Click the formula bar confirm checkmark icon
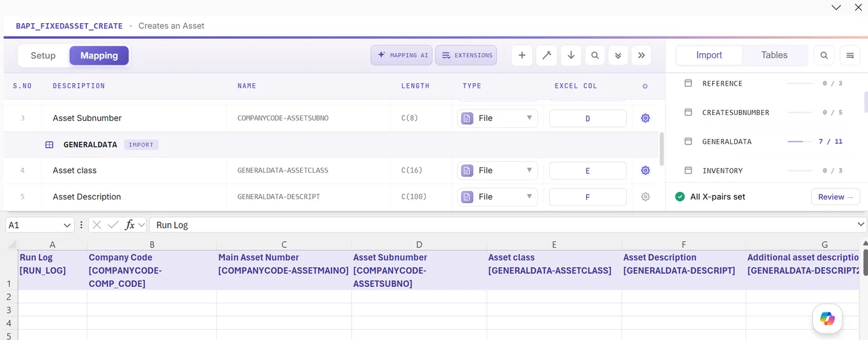868x340 pixels. [113, 225]
